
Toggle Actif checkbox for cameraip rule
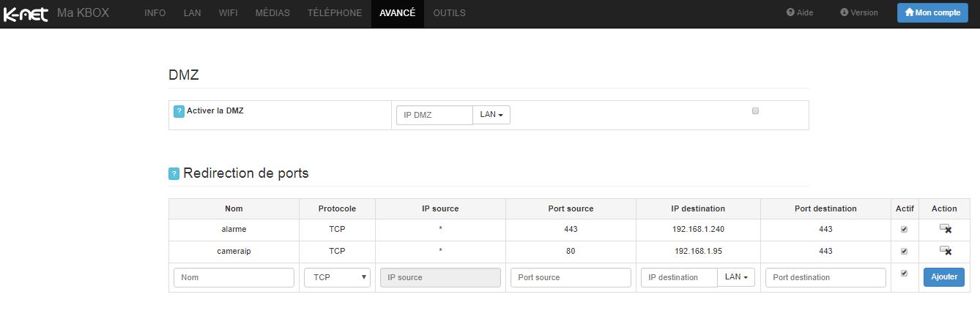coord(904,252)
